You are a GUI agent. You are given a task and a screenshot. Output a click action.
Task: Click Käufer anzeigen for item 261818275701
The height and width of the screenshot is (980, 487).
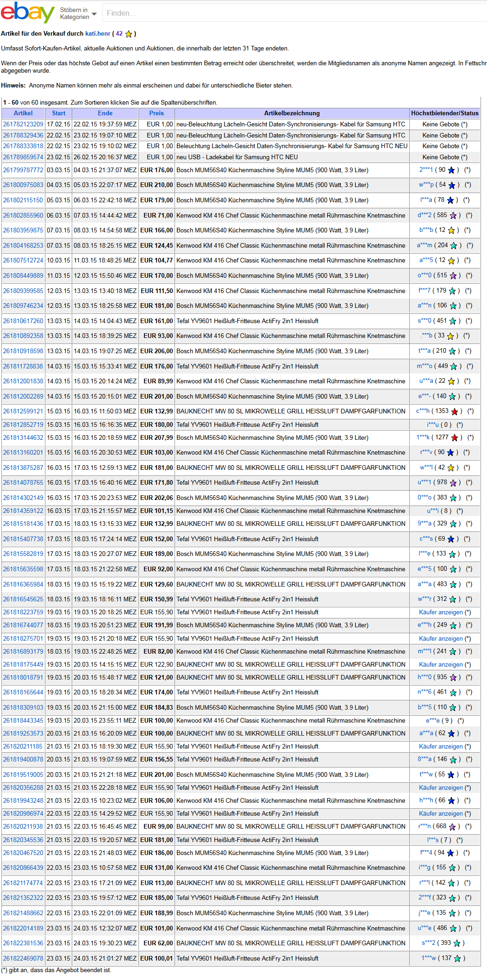pyautogui.click(x=441, y=638)
